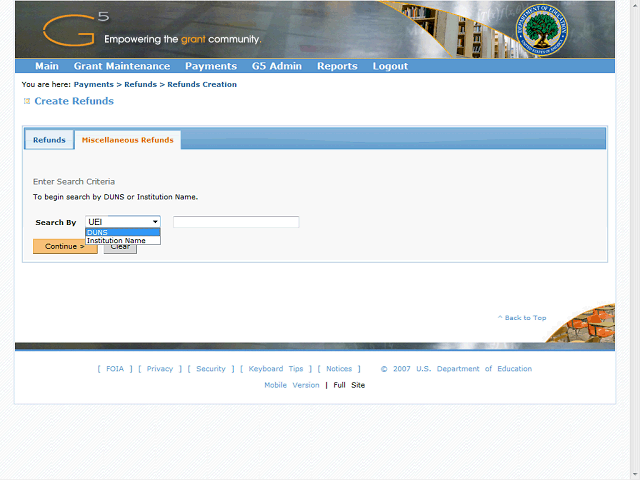
Task: Open the Payments menu
Action: tap(211, 66)
